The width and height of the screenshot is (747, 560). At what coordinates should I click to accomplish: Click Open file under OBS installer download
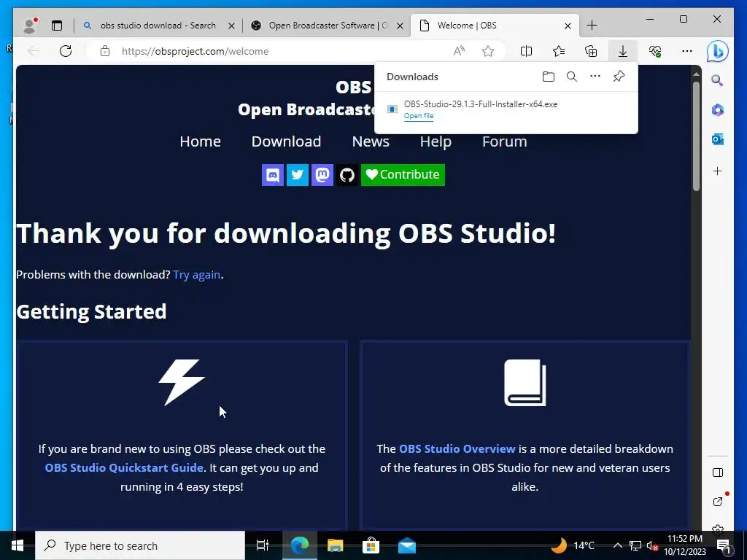click(419, 116)
